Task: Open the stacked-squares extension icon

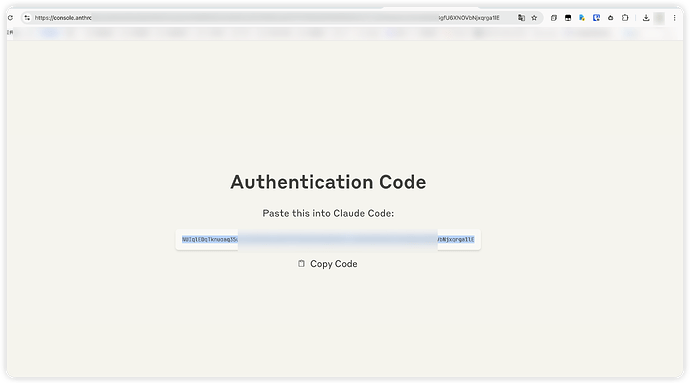Action: point(554,18)
